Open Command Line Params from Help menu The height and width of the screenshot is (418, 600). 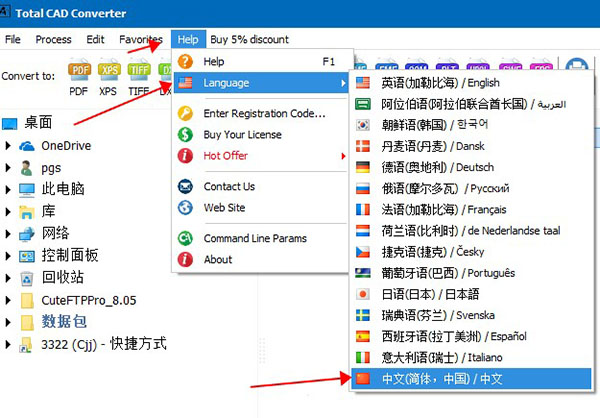[255, 238]
